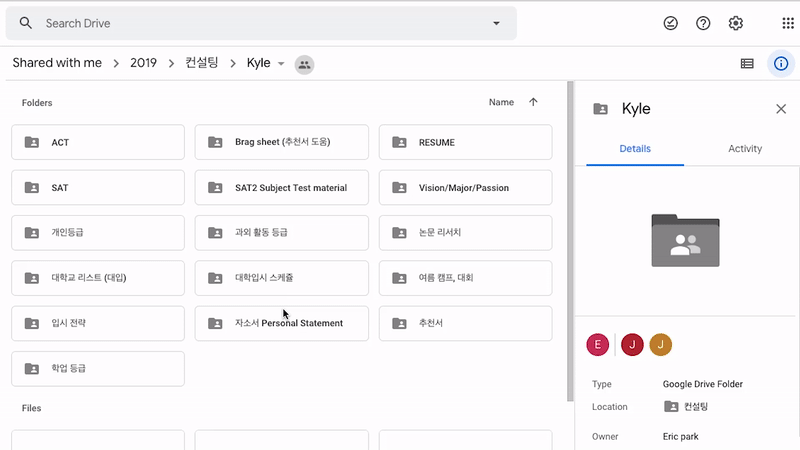Select the 여름 캠프, 대회 folder
800x450 pixels.
(x=465, y=278)
